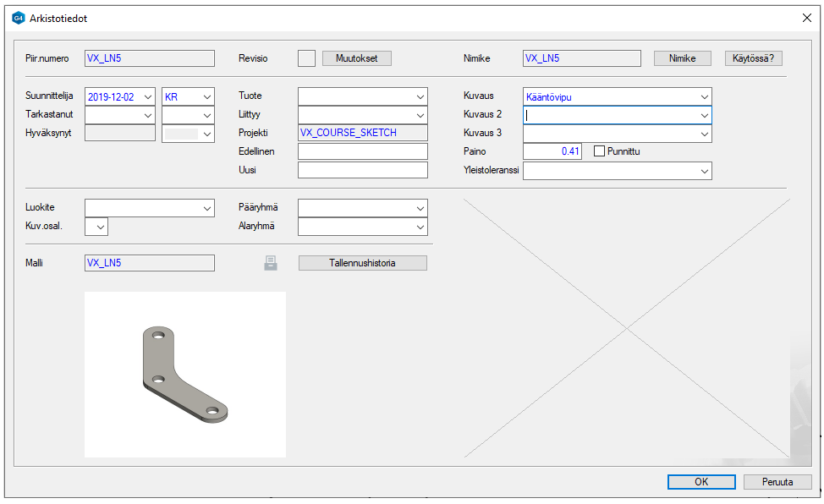This screenshot has width=824, height=504.
Task: Confirm with the OK button
Action: (701, 482)
